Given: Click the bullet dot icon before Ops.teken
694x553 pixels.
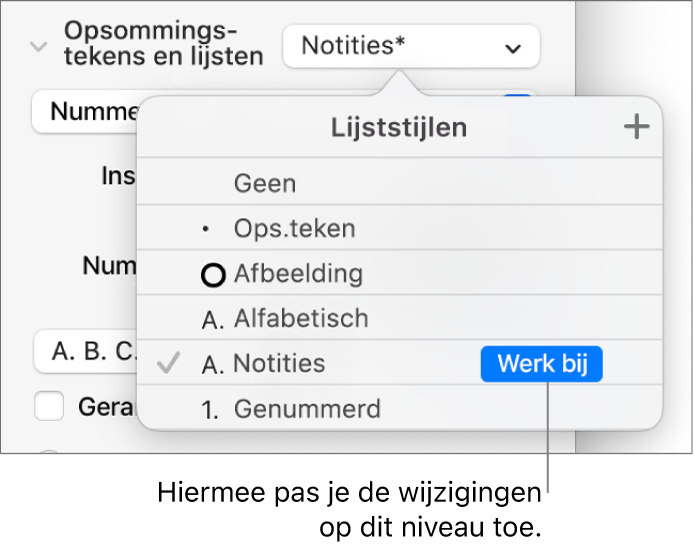Looking at the screenshot, I should click(x=206, y=229).
